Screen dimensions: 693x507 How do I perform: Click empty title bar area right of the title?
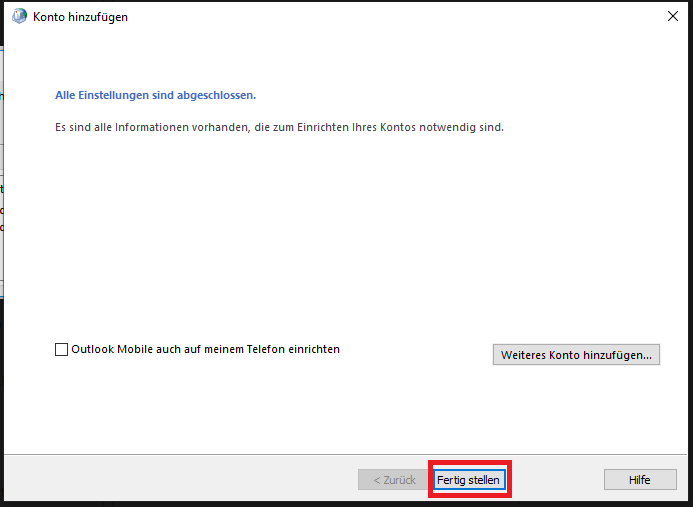pos(400,17)
